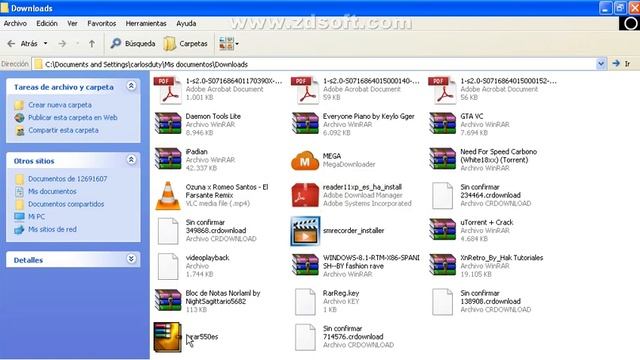Open the Ver menu
This screenshot has width=640, height=360.
(72, 24)
